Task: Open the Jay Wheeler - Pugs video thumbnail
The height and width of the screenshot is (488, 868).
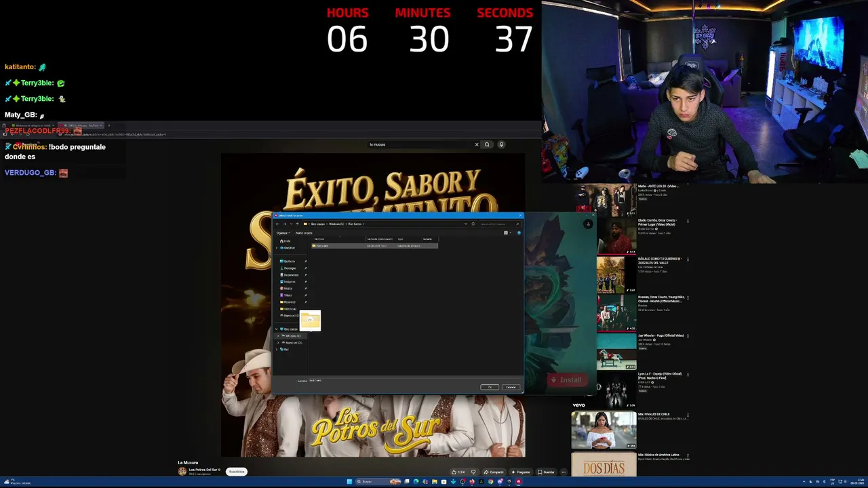Action: [616, 351]
